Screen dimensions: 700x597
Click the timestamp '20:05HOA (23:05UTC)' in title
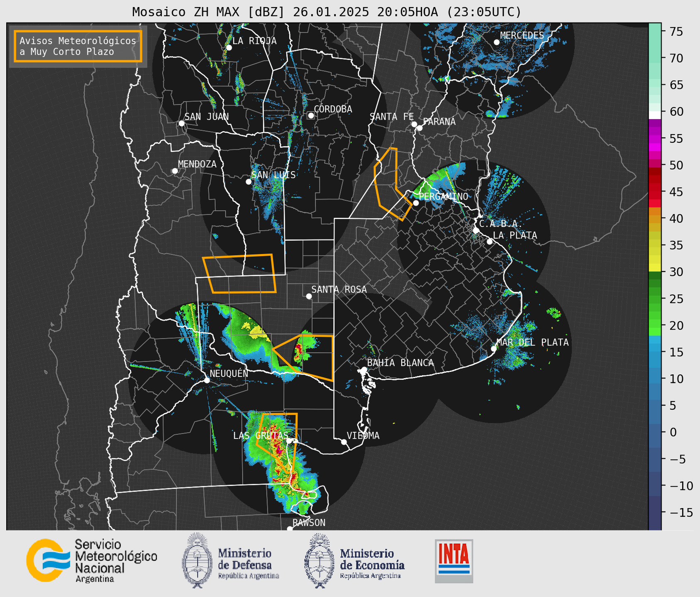coord(449,12)
